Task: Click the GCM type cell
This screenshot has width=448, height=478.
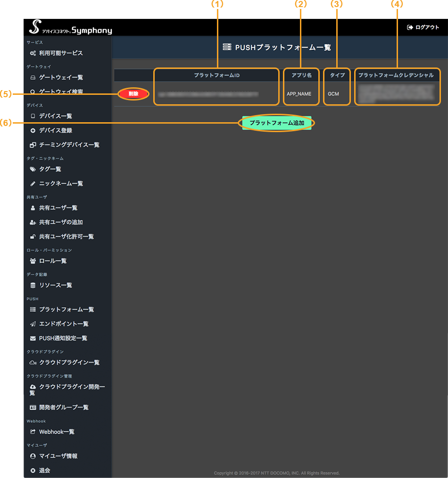Action: 333,94
